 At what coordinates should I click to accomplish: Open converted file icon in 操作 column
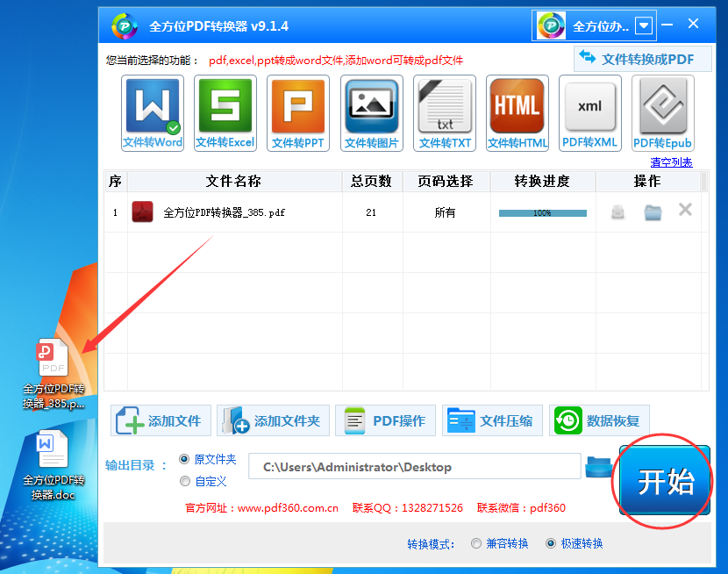pyautogui.click(x=617, y=212)
